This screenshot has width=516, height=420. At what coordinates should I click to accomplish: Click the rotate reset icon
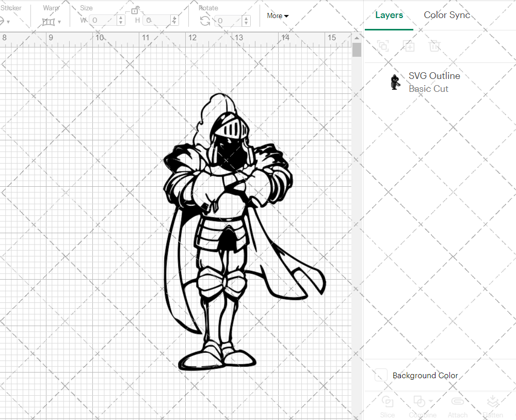(205, 21)
